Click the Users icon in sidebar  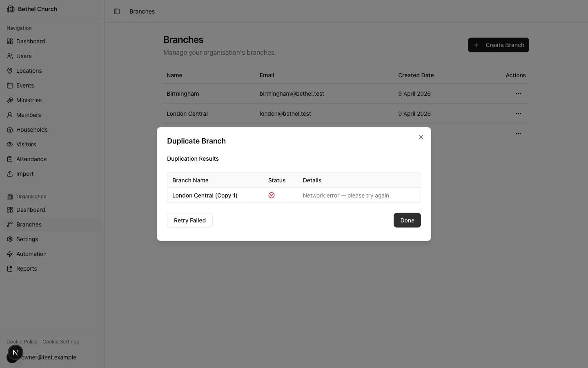pos(10,56)
